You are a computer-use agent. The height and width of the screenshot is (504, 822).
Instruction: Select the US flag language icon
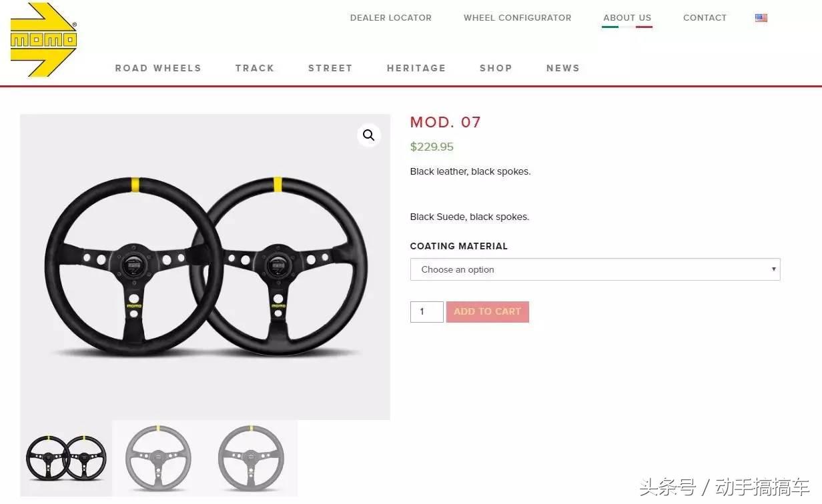(x=761, y=18)
